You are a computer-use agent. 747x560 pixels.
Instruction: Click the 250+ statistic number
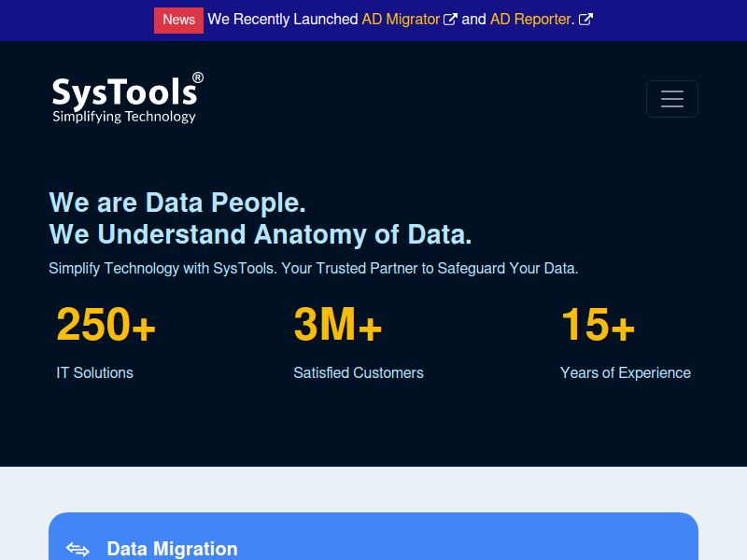106,324
